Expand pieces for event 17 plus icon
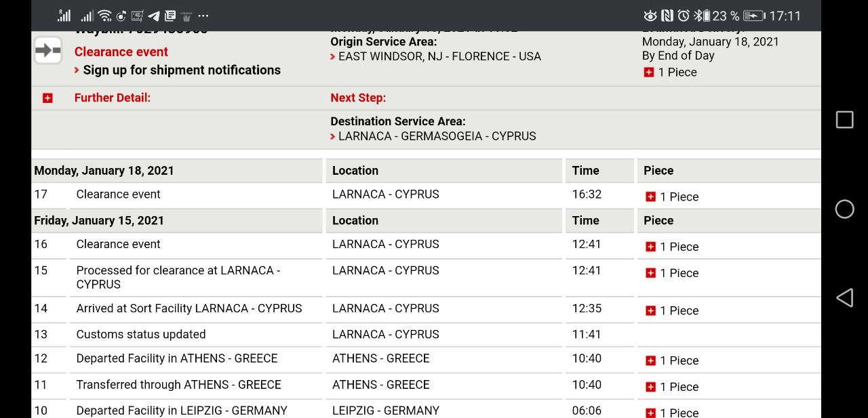Viewport: 868px width, 418px height. 650,196
